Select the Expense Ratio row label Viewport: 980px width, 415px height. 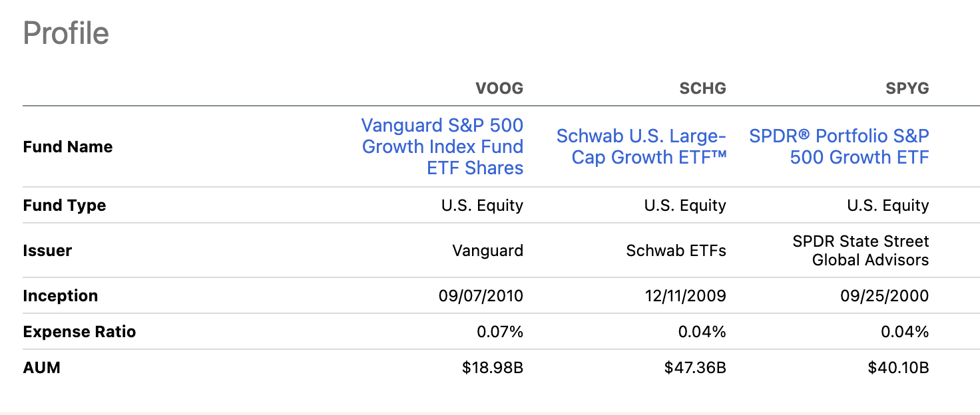79,332
